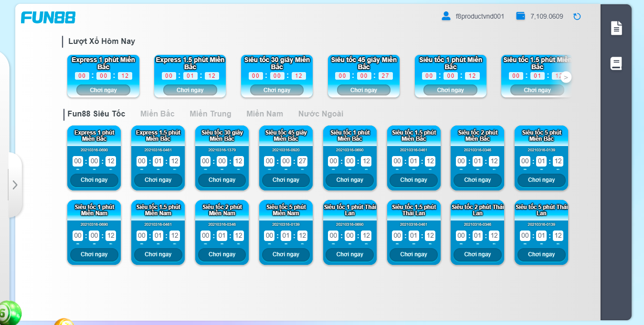Screen dimensions: 644x325
Task: Refresh the account balance
Action: coord(577,17)
